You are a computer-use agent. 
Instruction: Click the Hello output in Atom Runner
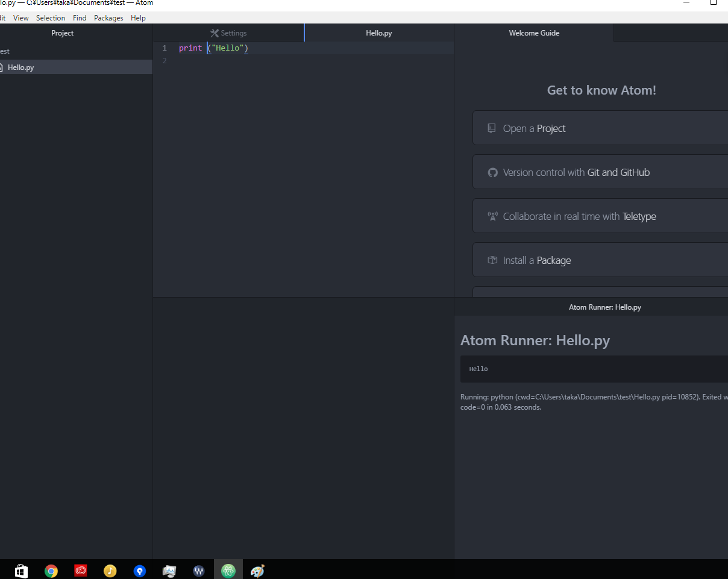coord(479,369)
